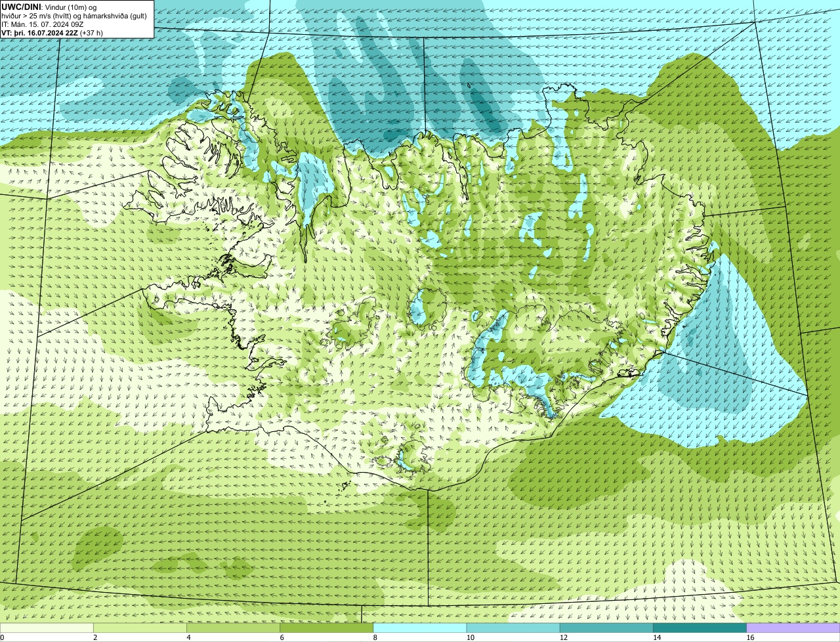Viewport: 840px width, 642px height.
Task: Click the '0' label on the wind scale
Action: pyautogui.click(x=2, y=637)
